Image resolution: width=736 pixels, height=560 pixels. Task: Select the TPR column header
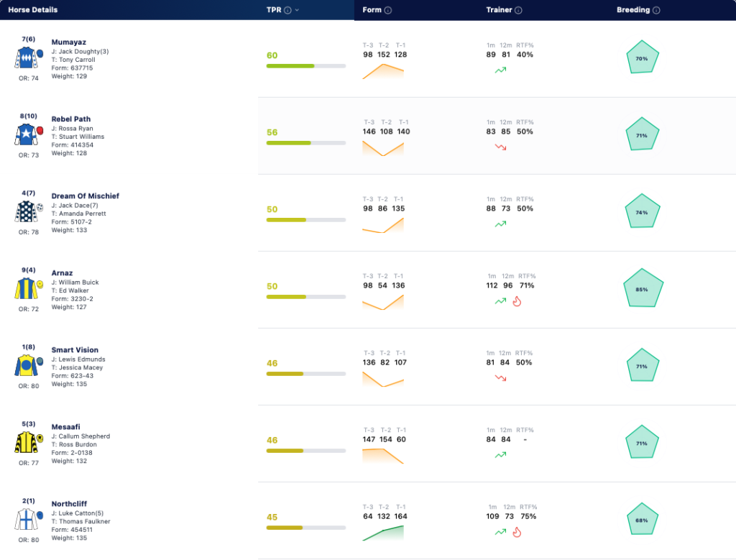tap(274, 10)
